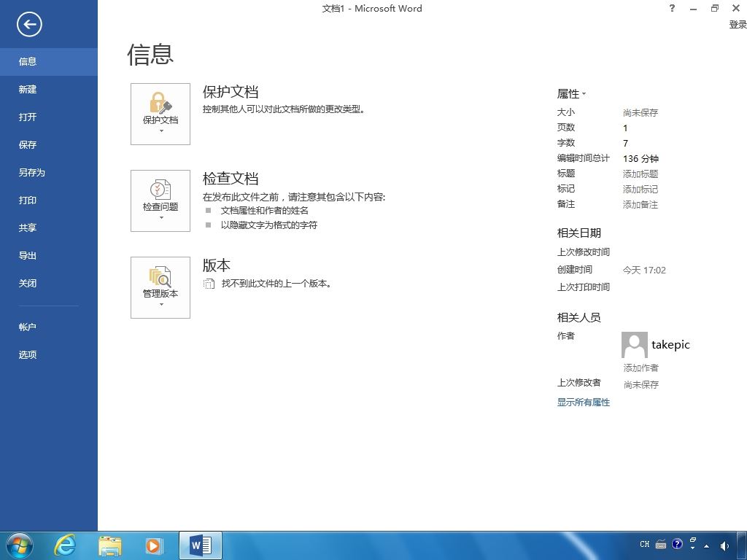747x560 pixels.
Task: Click the CH language indicator in tray
Action: click(x=645, y=544)
